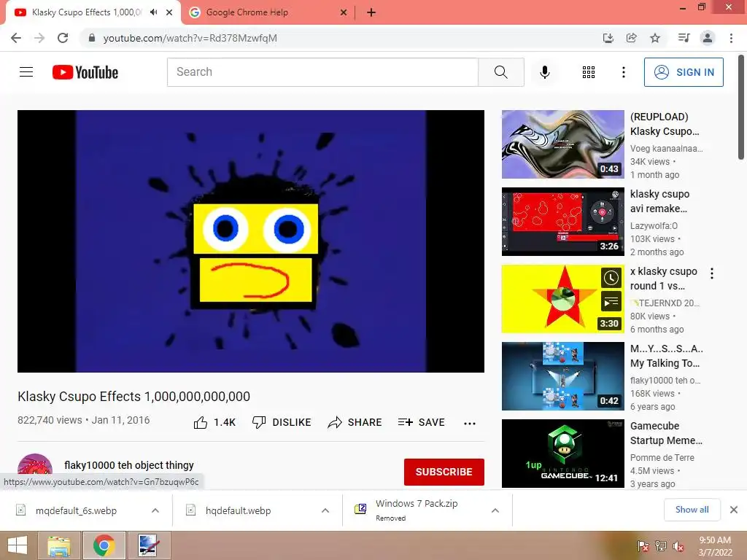Open the 3:26 red avi remake thumbnail
The width and height of the screenshot is (747, 560).
(562, 222)
